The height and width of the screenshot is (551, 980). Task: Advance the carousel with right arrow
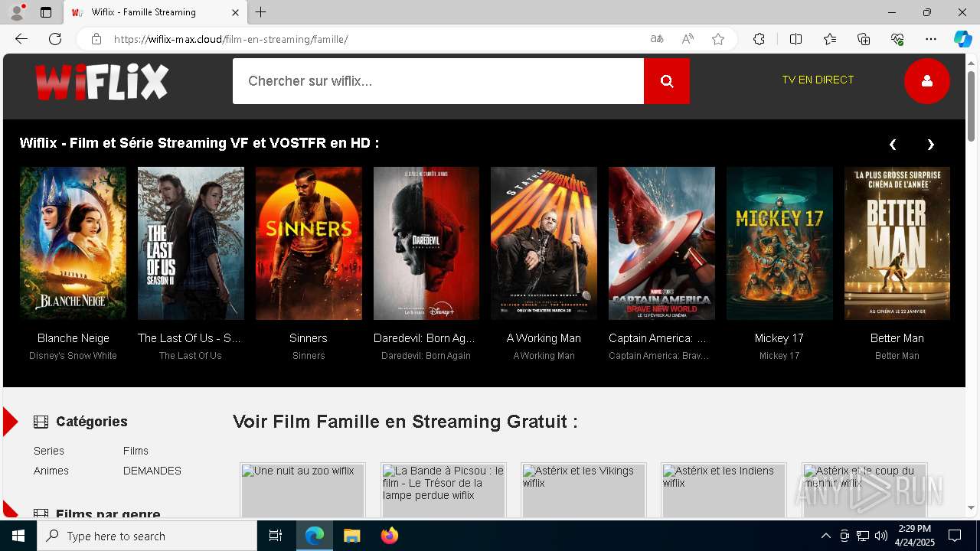tap(930, 144)
